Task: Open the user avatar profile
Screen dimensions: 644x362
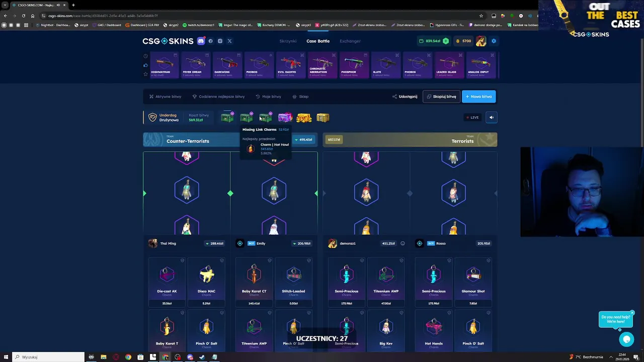Action: pos(481,41)
